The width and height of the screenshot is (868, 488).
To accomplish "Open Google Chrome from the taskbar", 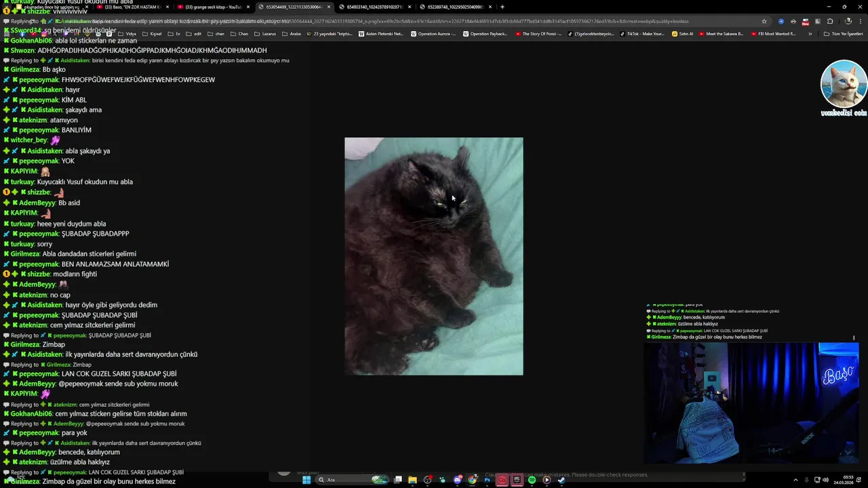I will tap(472, 480).
